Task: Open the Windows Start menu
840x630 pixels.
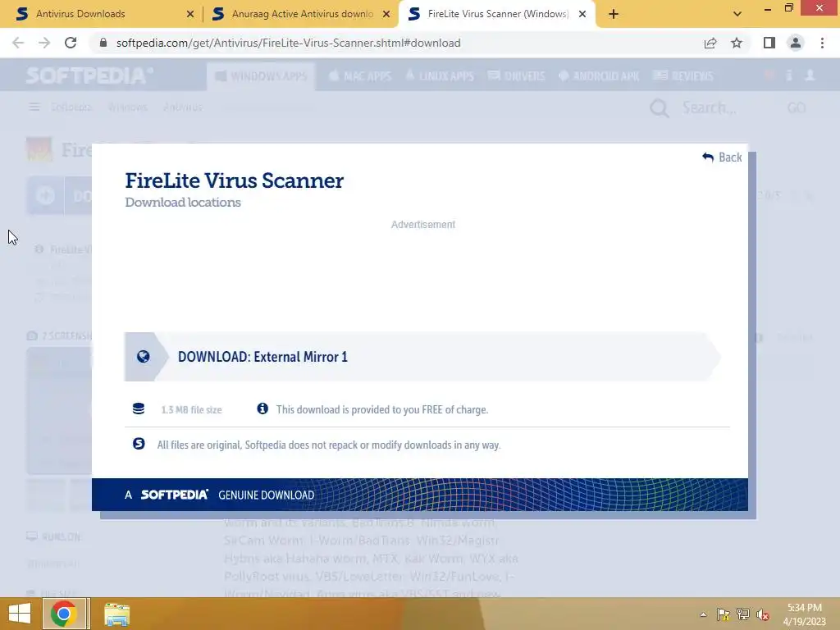Action: click(20, 614)
